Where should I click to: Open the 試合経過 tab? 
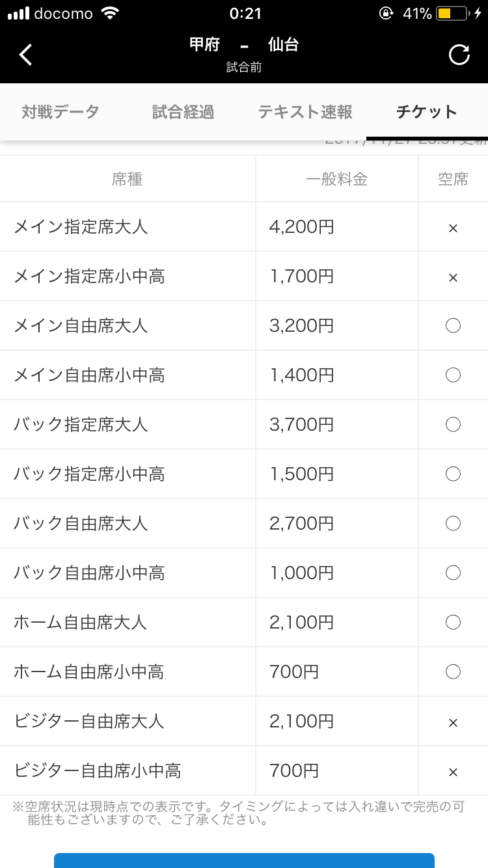tap(183, 112)
